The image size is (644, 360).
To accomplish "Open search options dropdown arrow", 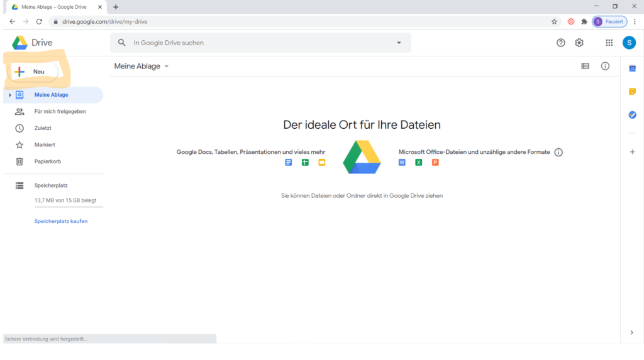I will coord(399,43).
